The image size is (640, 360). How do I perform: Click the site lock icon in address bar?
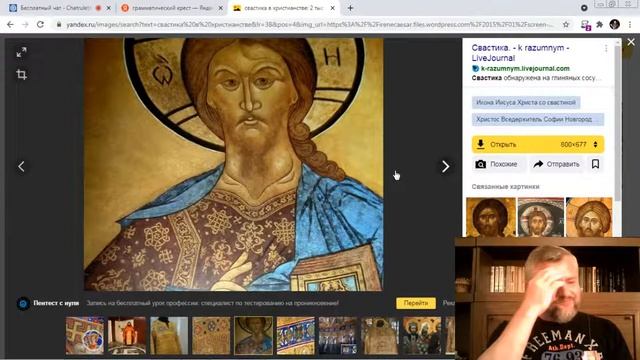click(x=59, y=24)
